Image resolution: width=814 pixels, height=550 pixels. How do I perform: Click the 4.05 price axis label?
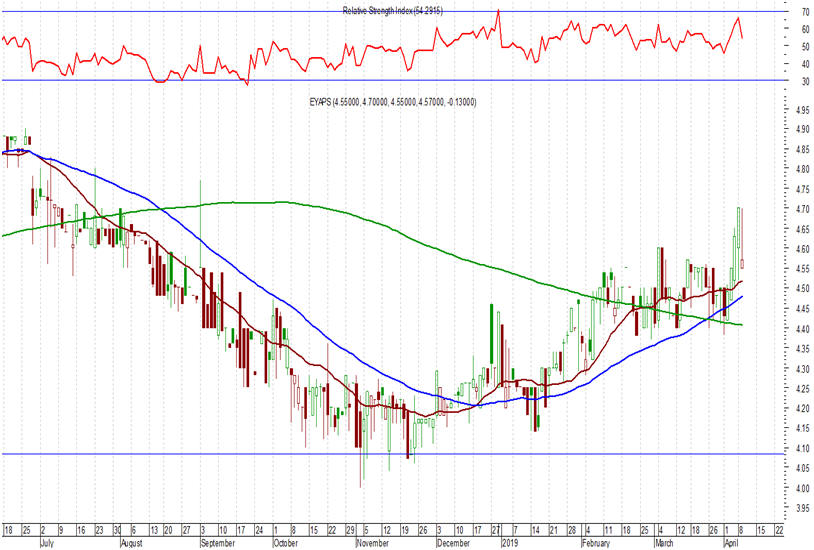click(x=802, y=468)
